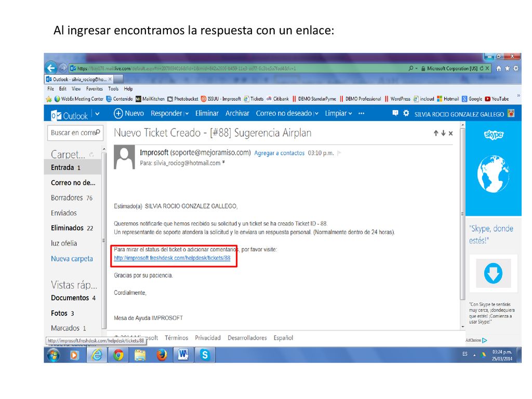Open Google Chrome from the taskbar
The height and width of the screenshot is (399, 532).
tap(118, 355)
